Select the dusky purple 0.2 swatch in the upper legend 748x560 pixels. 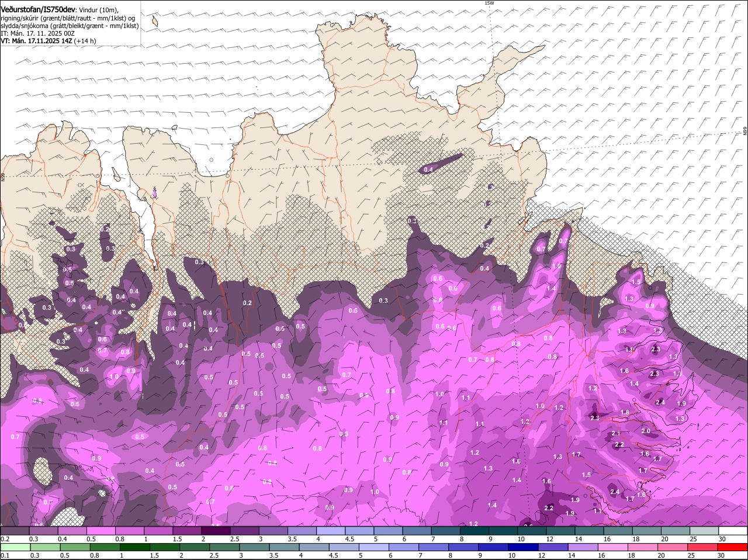click(15, 531)
